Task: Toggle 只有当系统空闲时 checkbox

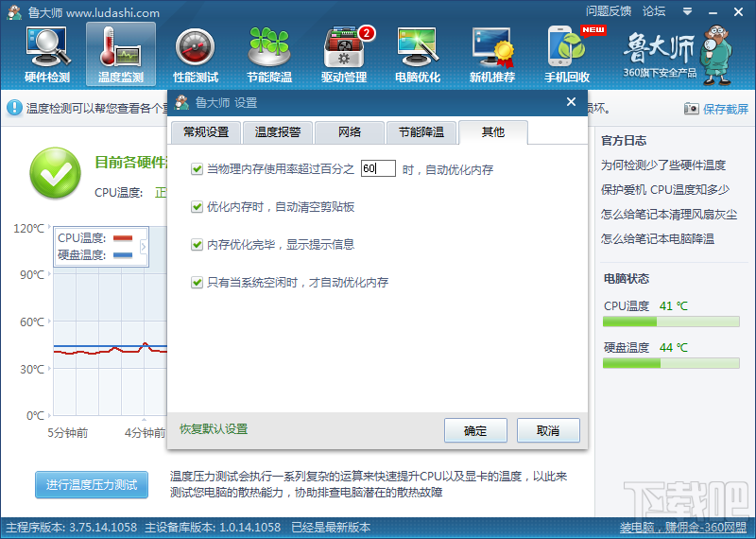Action: (x=197, y=283)
